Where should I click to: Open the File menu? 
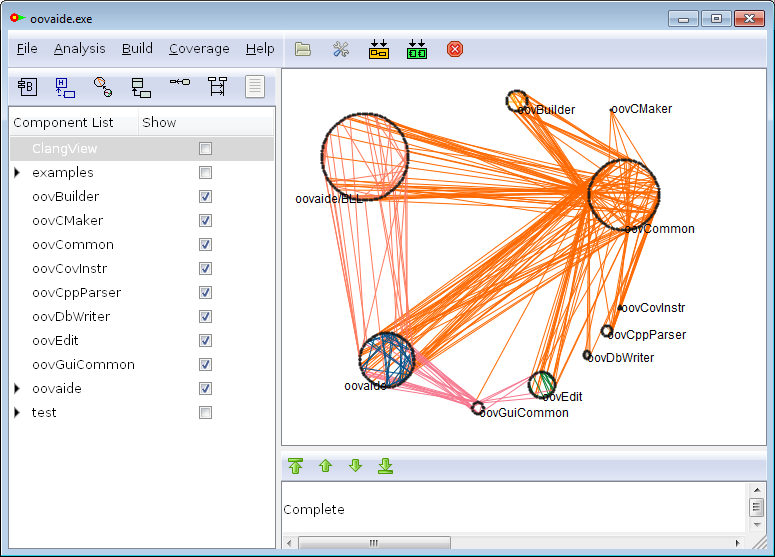click(27, 48)
